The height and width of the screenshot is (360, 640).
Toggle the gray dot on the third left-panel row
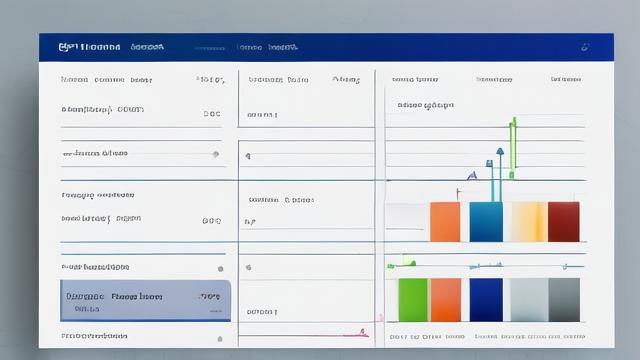pyautogui.click(x=216, y=154)
